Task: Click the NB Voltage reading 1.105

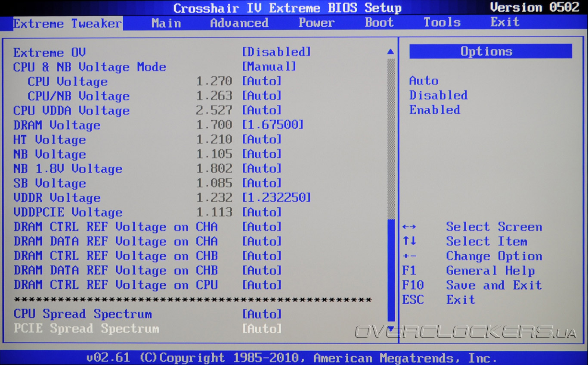Action: click(214, 154)
